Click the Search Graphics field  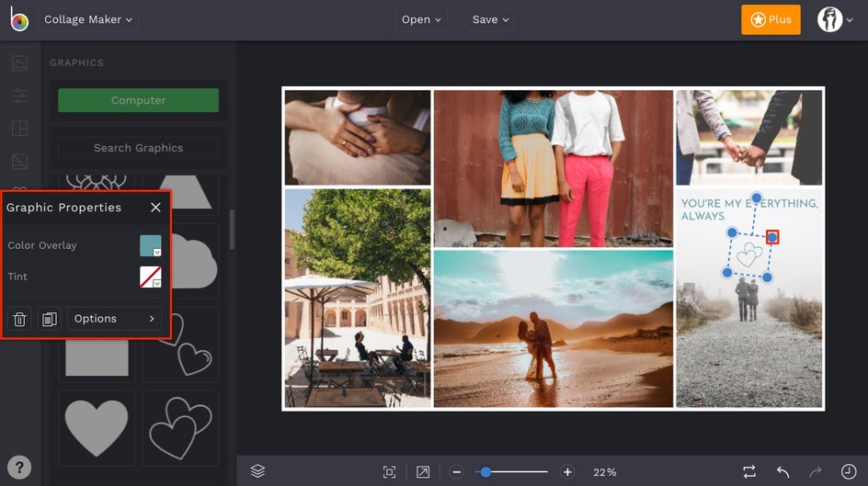[139, 148]
